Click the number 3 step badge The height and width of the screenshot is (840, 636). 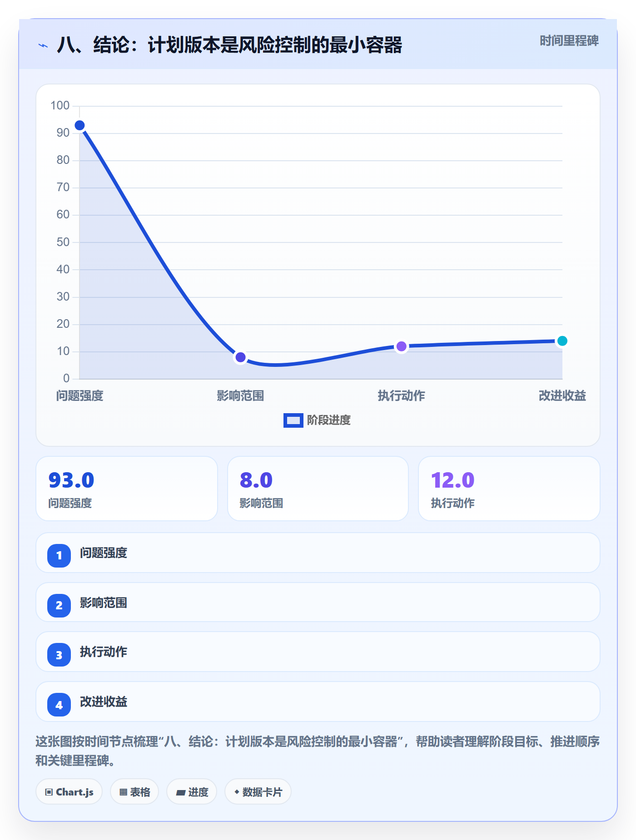(x=59, y=655)
